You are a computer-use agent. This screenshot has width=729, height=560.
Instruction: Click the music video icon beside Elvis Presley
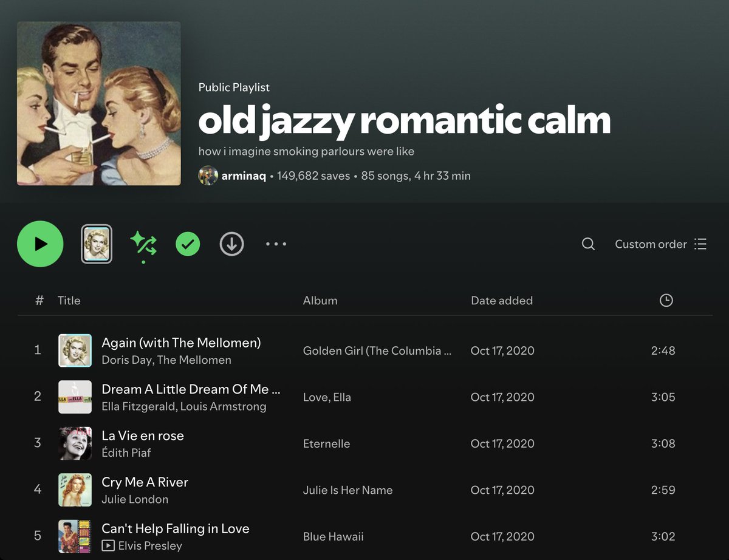pyautogui.click(x=108, y=546)
